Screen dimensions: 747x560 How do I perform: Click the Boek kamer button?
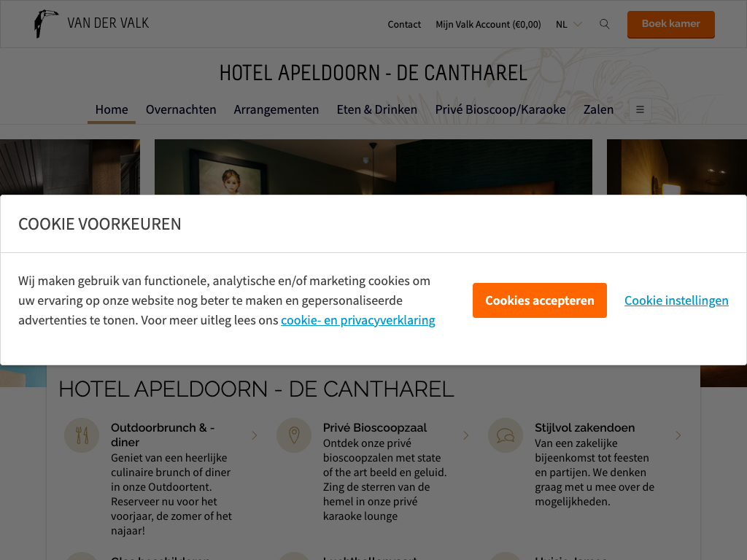click(671, 24)
